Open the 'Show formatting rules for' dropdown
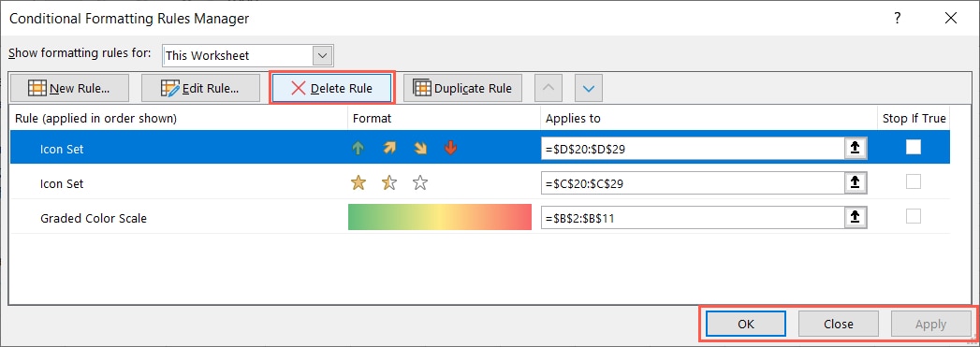 click(x=323, y=55)
